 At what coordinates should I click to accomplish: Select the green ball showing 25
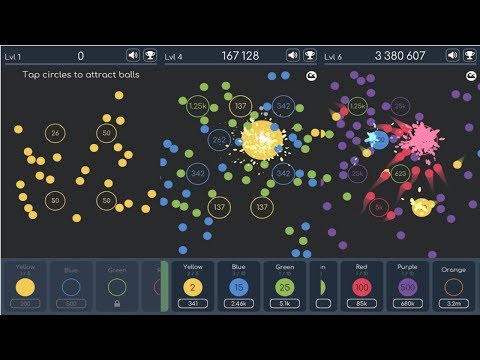coord(285,287)
